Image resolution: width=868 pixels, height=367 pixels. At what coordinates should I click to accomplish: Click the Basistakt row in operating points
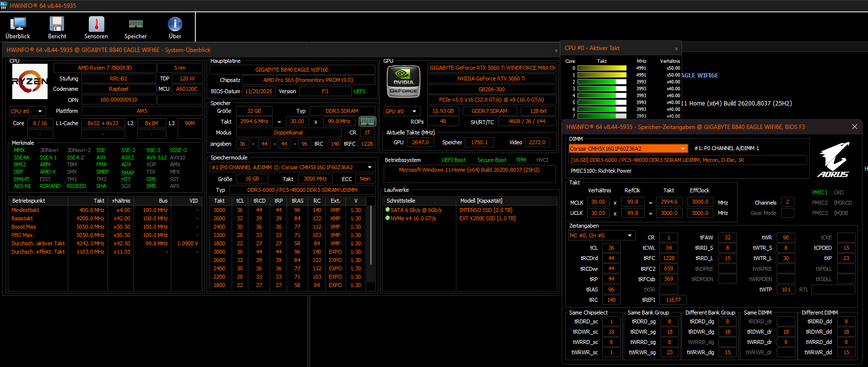(105, 218)
